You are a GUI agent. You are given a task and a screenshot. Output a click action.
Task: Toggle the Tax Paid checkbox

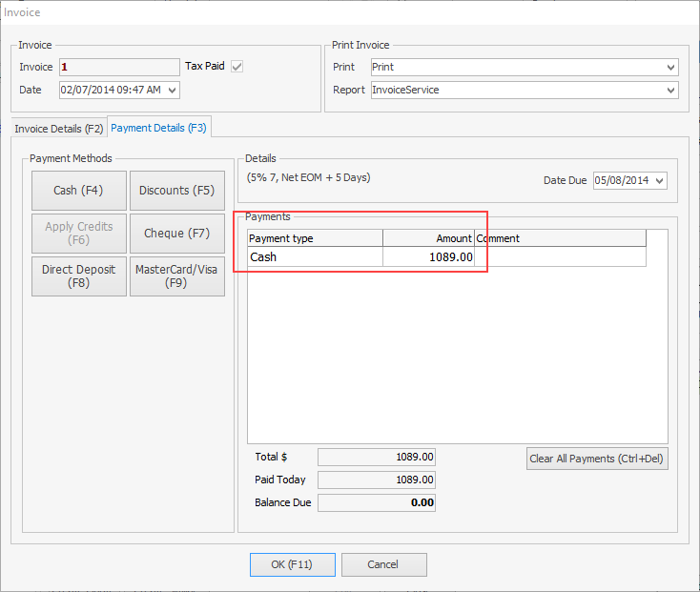click(237, 67)
